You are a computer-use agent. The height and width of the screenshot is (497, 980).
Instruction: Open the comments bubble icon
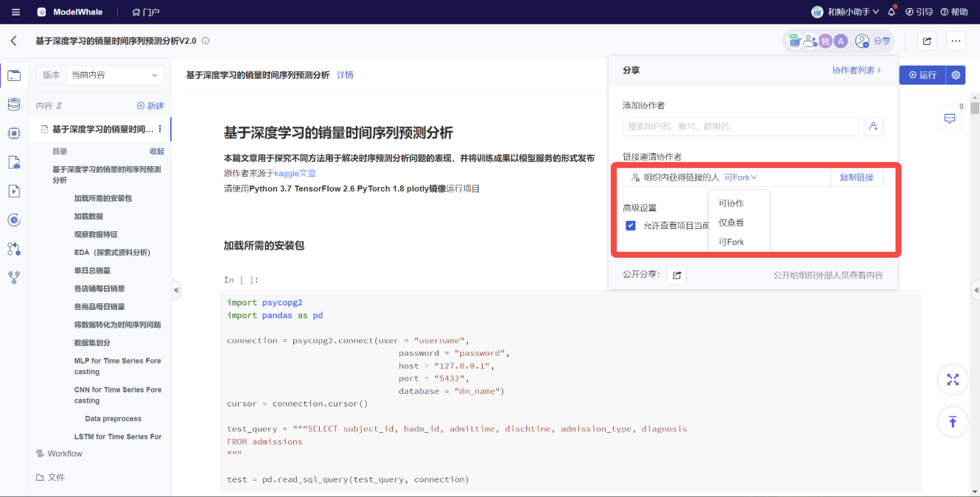point(950,119)
